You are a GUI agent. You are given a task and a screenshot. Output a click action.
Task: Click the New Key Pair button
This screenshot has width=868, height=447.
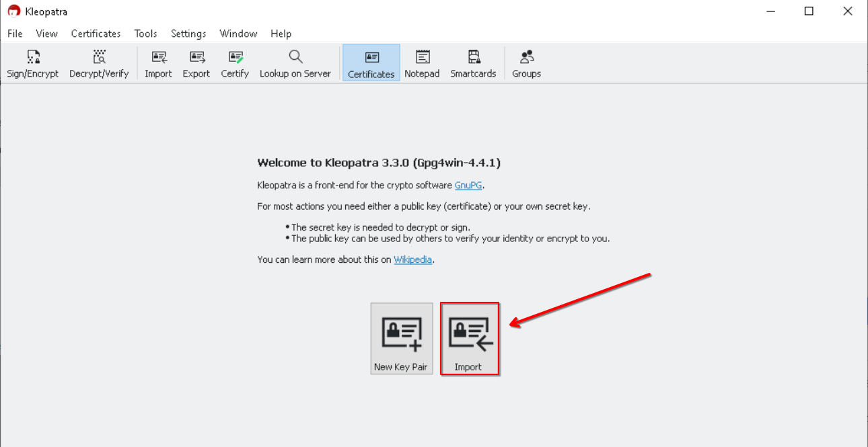point(401,338)
